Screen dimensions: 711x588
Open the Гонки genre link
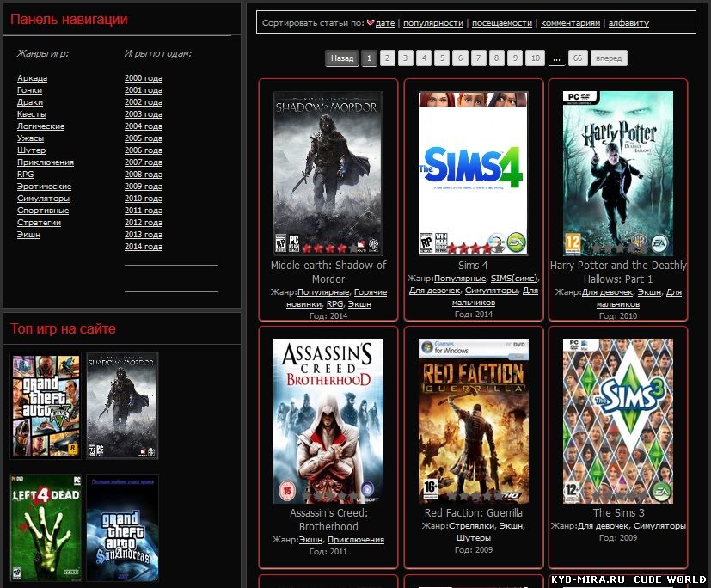point(29,90)
